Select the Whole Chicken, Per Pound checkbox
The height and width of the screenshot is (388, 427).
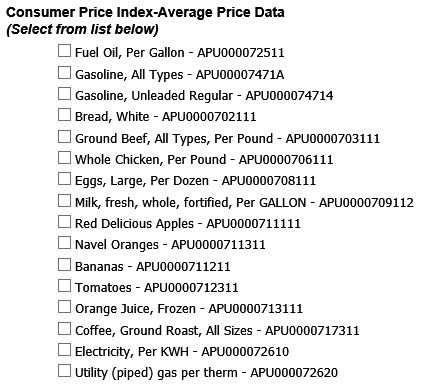(x=64, y=158)
